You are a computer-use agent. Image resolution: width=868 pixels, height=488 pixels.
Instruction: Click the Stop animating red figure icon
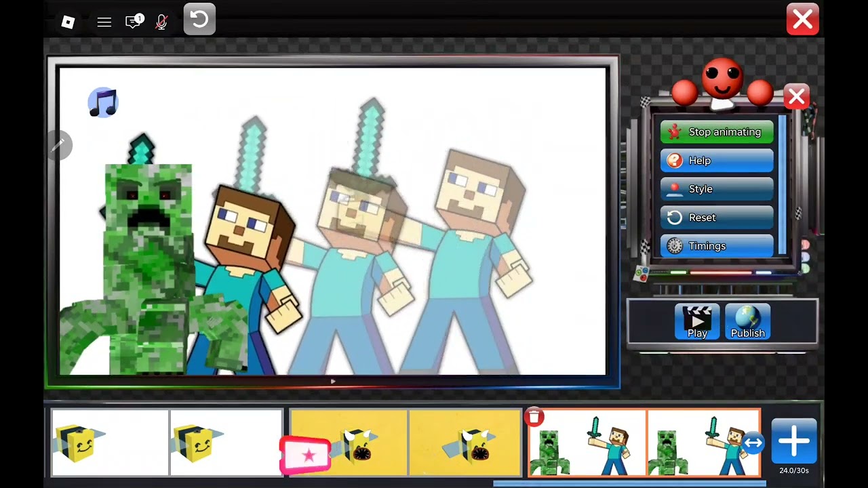click(673, 132)
